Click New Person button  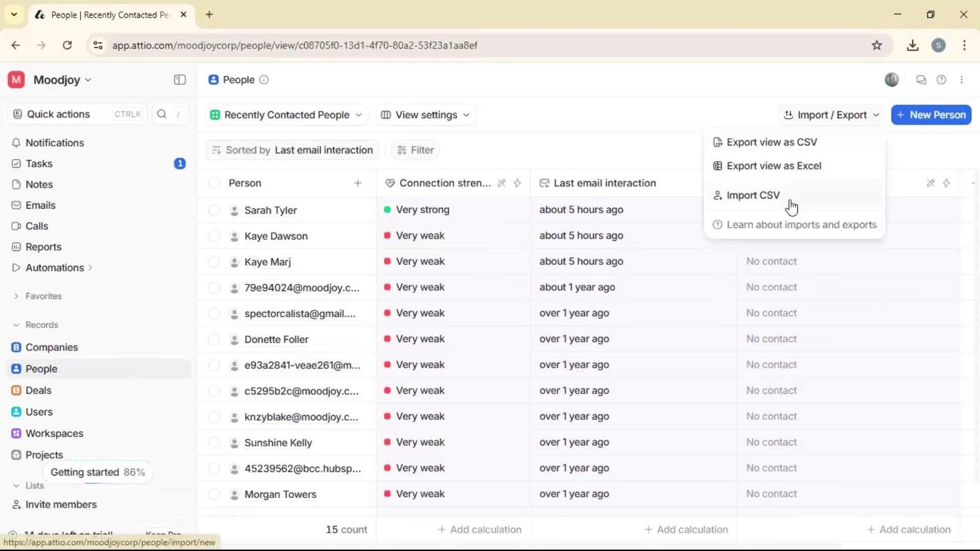pyautogui.click(x=931, y=115)
